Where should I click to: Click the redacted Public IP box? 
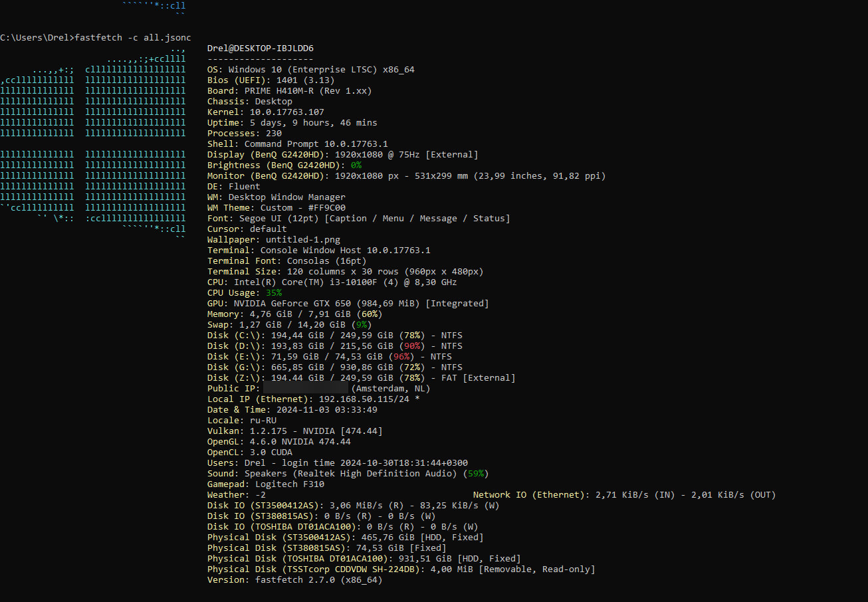pos(306,388)
